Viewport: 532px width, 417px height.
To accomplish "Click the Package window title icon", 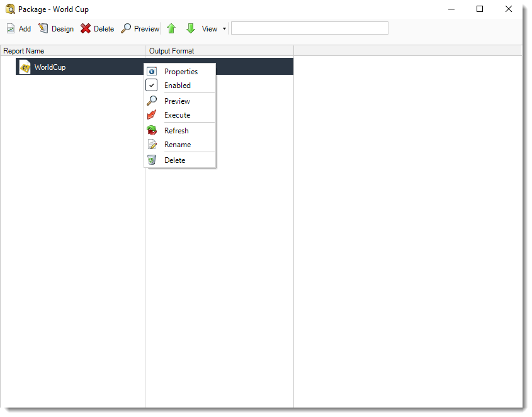I will [x=11, y=9].
